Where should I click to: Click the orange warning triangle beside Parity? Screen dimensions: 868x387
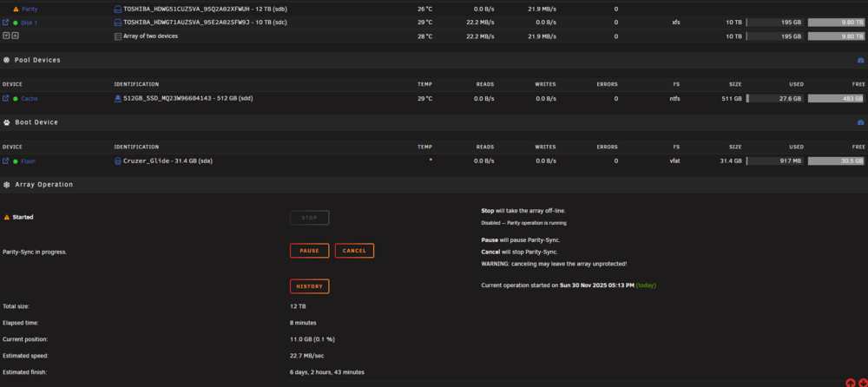(x=16, y=10)
